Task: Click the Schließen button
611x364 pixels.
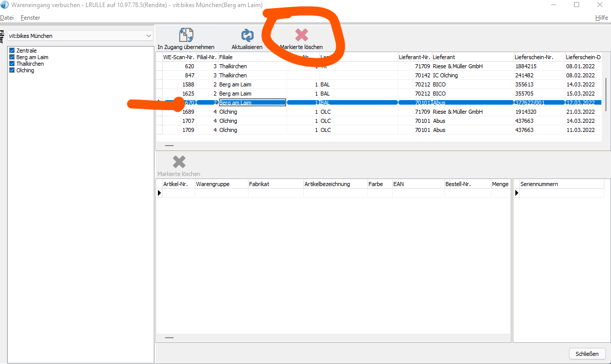Action: [587, 354]
